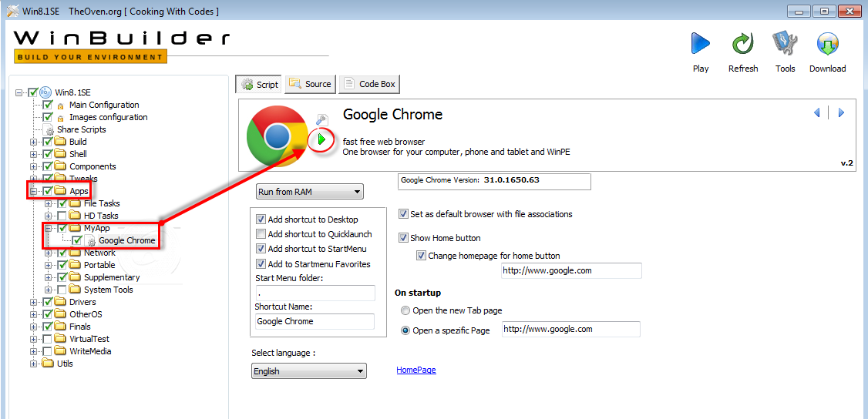Collapse the MyApp folder node

pos(48,228)
